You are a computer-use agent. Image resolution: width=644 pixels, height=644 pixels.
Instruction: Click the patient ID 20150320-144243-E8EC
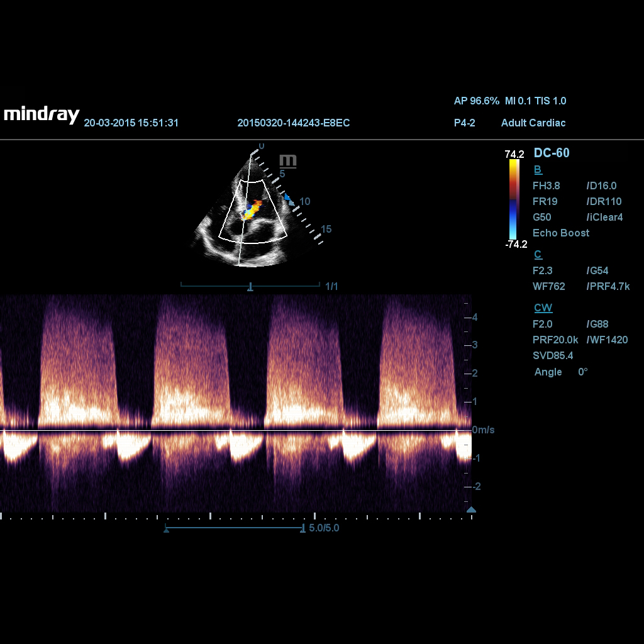click(293, 123)
